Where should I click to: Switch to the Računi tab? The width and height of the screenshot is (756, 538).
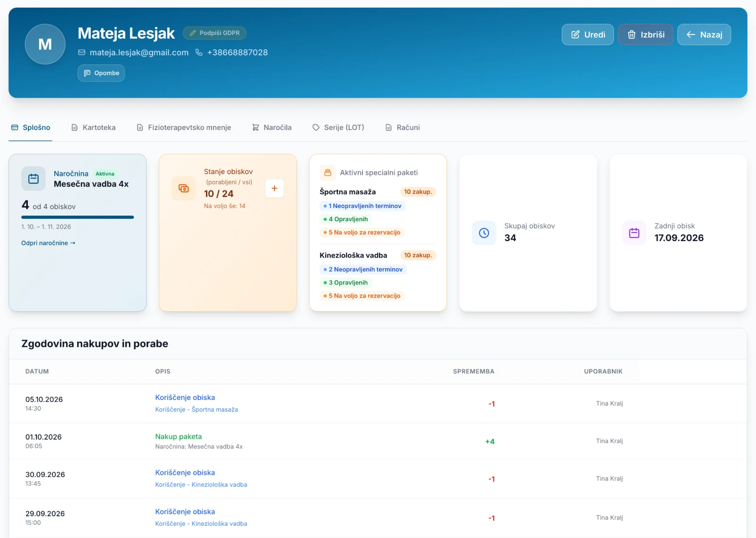(x=403, y=128)
